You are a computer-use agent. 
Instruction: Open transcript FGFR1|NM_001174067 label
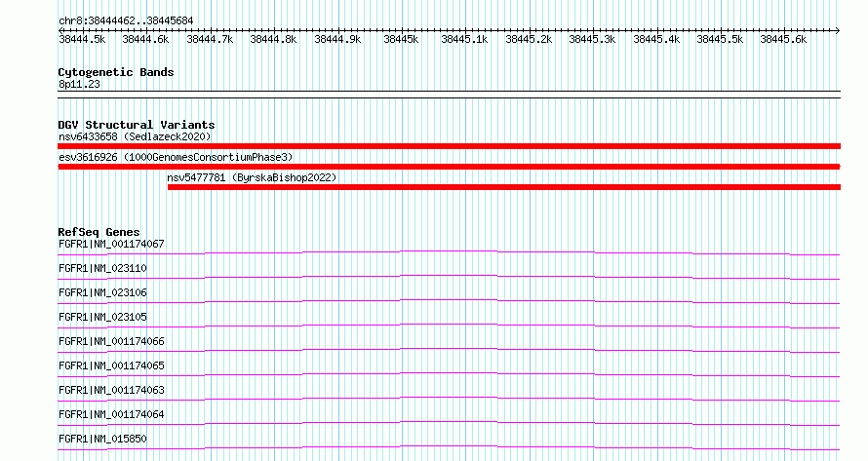coord(111,244)
